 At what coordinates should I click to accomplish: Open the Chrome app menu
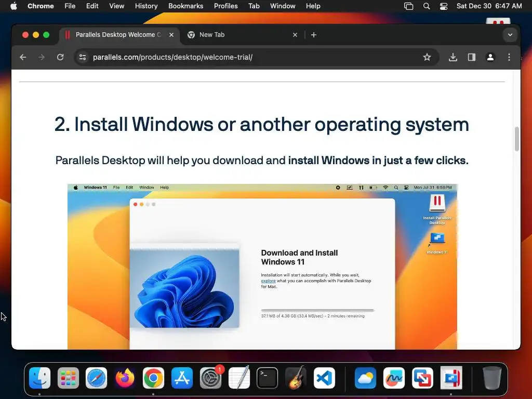point(41,6)
